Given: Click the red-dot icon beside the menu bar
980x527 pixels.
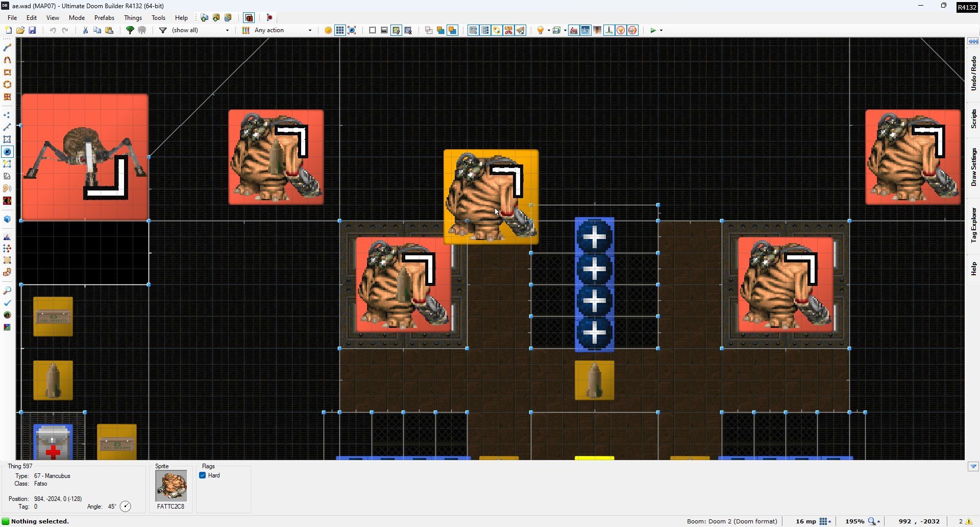Looking at the screenshot, I should point(269,17).
